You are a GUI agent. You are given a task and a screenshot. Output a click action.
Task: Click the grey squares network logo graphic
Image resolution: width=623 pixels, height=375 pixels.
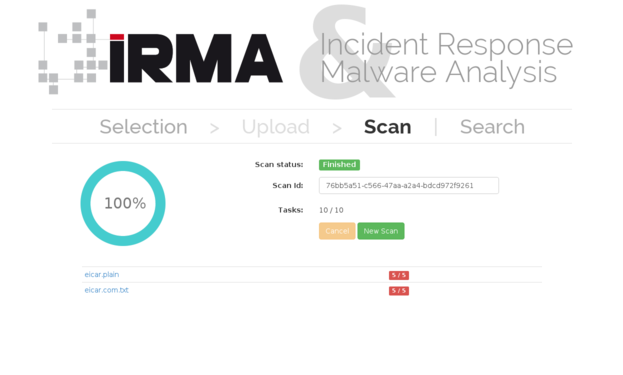(x=73, y=52)
